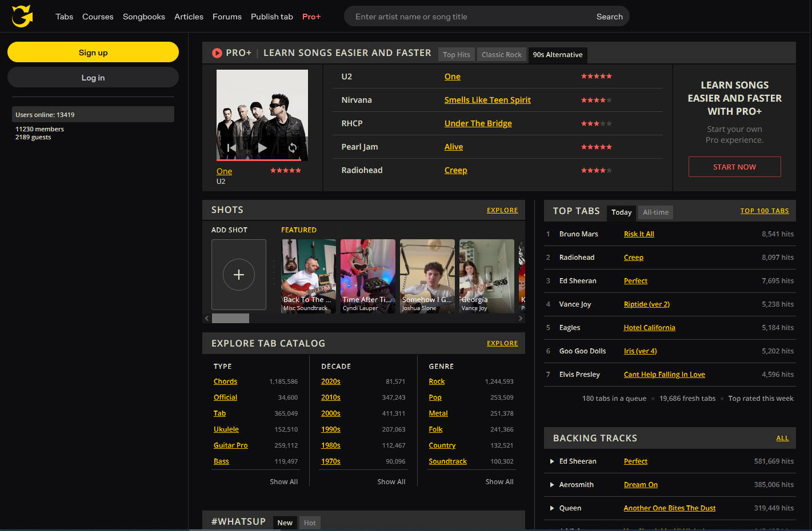Click the Ultimate Guitar logo icon

(x=22, y=16)
